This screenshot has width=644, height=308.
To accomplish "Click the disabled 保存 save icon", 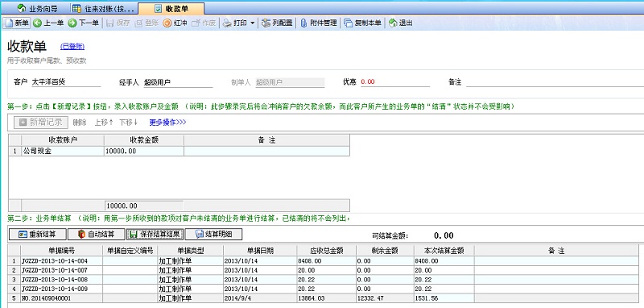I will point(109,23).
